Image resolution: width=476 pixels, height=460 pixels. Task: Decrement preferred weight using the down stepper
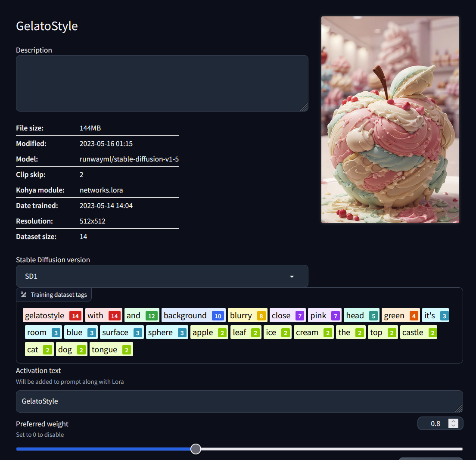click(453, 426)
